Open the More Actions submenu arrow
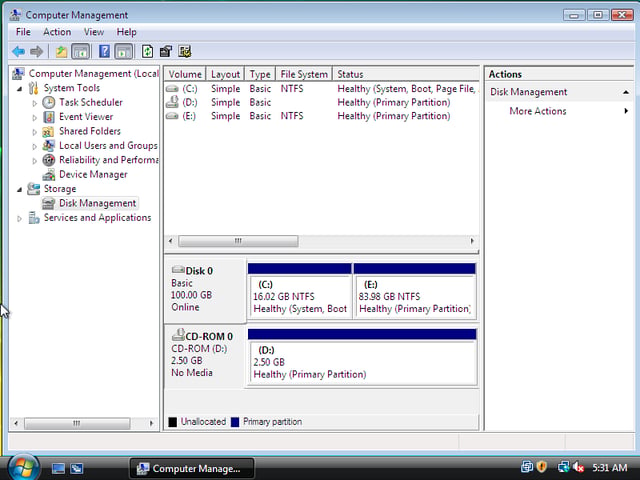The height and width of the screenshot is (480, 640). (626, 111)
